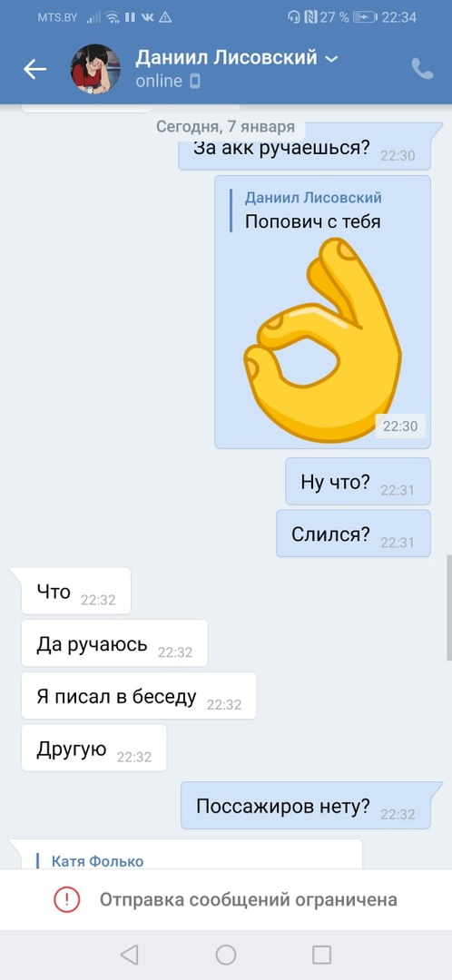Open quoted message 'Попович с тебя'
The height and width of the screenshot is (980, 452).
[x=312, y=211]
